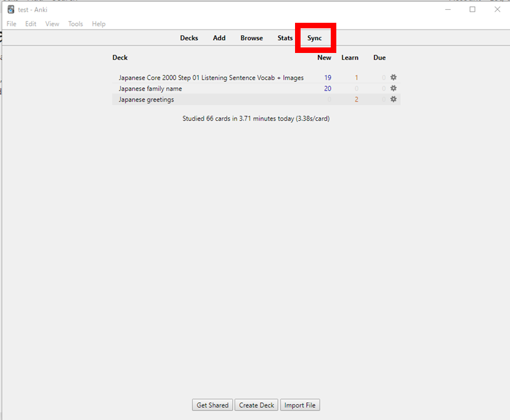Open the Japanese Core 2000 Step 01 deck

click(211, 78)
